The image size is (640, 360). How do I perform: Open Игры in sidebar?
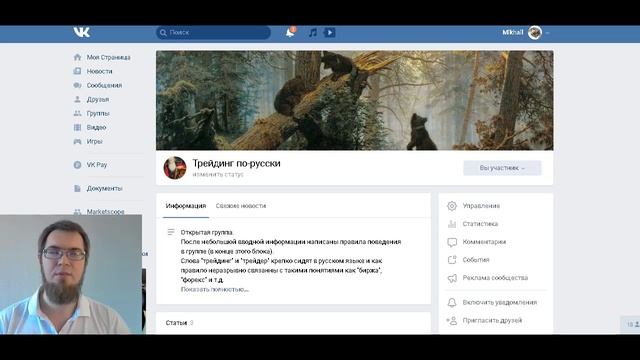click(x=94, y=141)
